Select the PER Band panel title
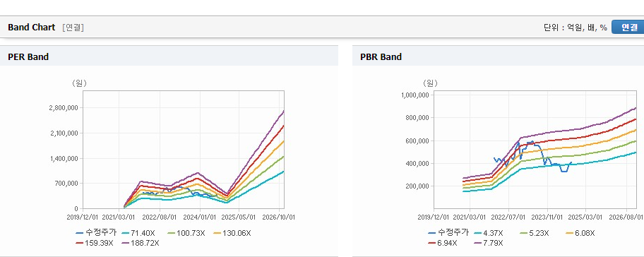The image size is (644, 257). (28, 57)
